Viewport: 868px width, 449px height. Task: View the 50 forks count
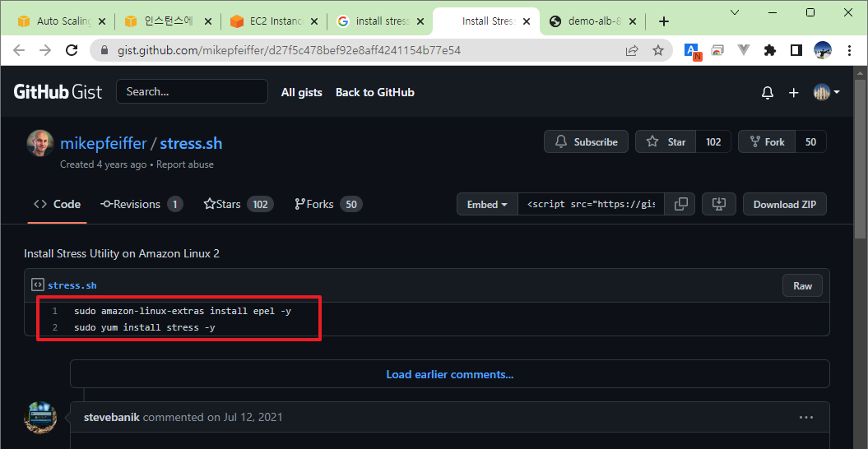tap(811, 141)
